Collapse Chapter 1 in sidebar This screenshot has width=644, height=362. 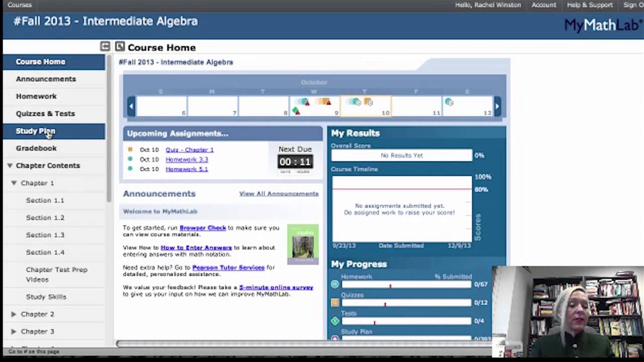pyautogui.click(x=14, y=183)
